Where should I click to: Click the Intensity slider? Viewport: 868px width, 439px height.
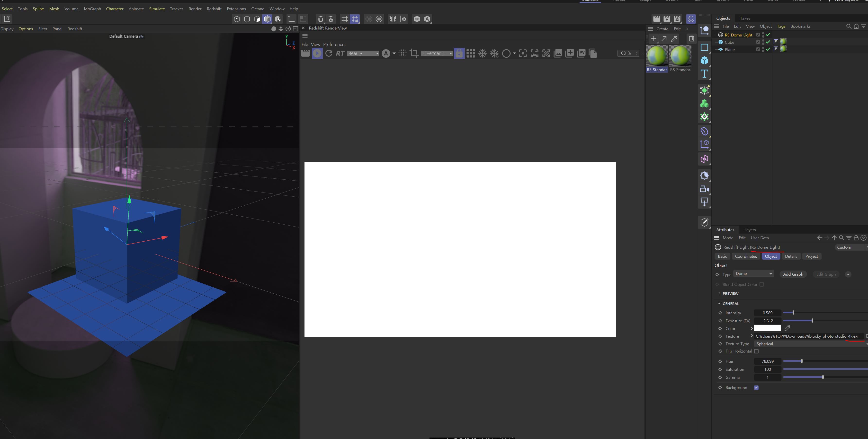(x=825, y=313)
